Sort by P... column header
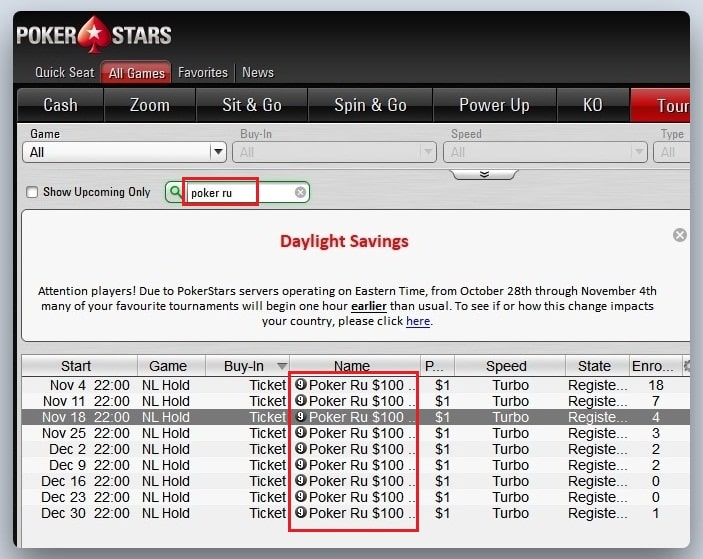This screenshot has width=703, height=559. click(437, 366)
